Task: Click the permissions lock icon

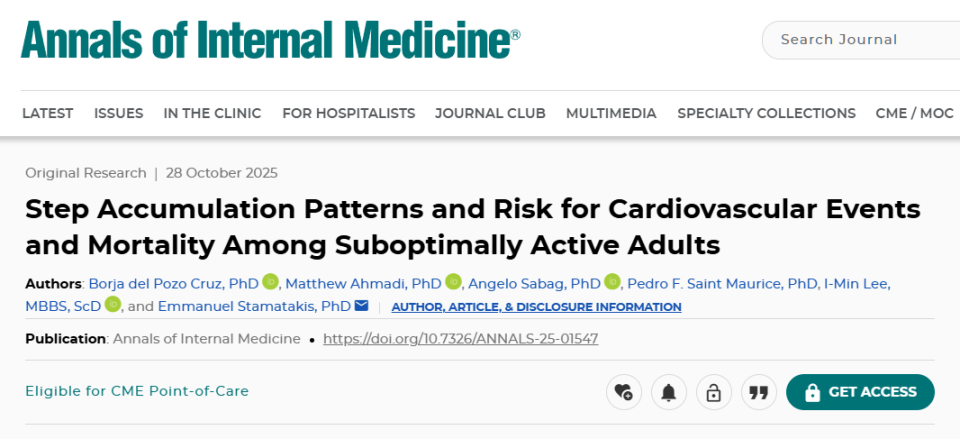Action: point(714,392)
